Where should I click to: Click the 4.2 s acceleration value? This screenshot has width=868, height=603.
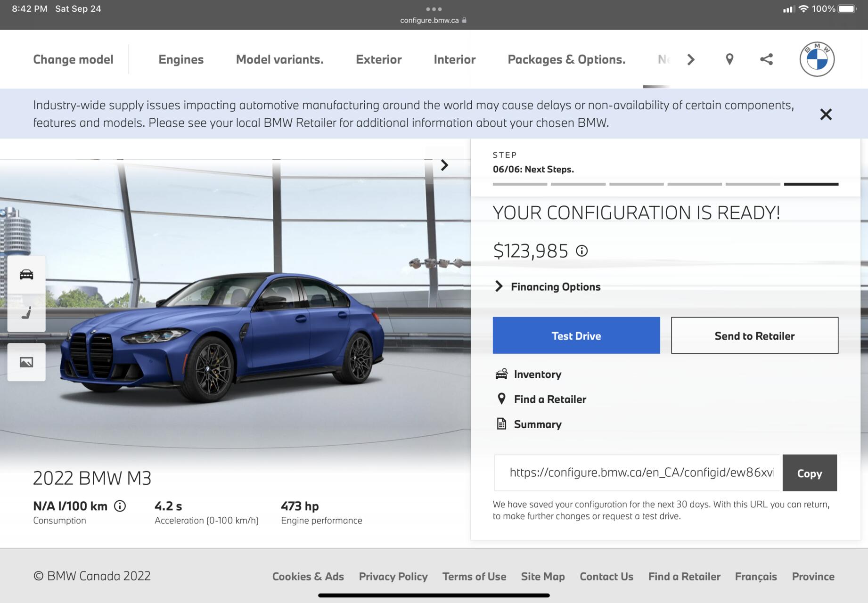tap(168, 506)
